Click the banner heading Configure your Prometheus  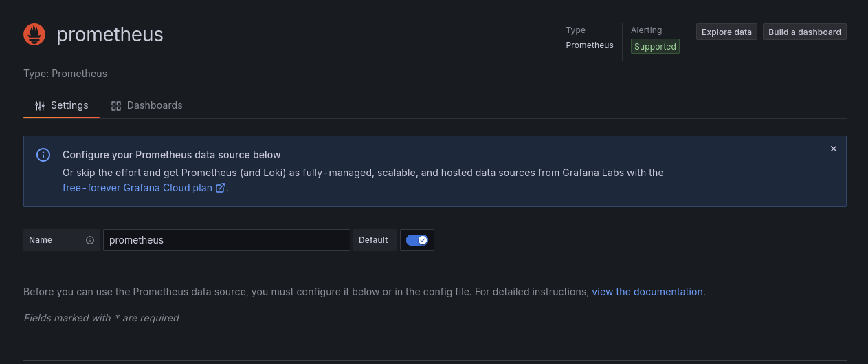pos(172,155)
